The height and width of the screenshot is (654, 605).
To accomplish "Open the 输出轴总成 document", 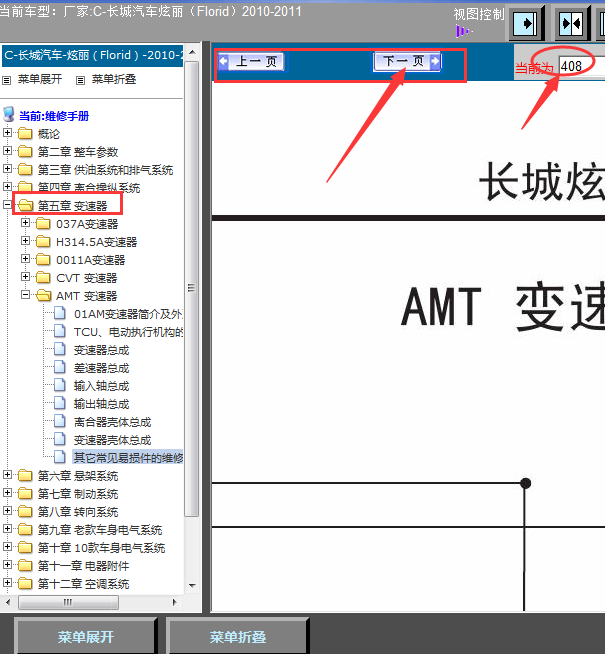I will point(101,404).
